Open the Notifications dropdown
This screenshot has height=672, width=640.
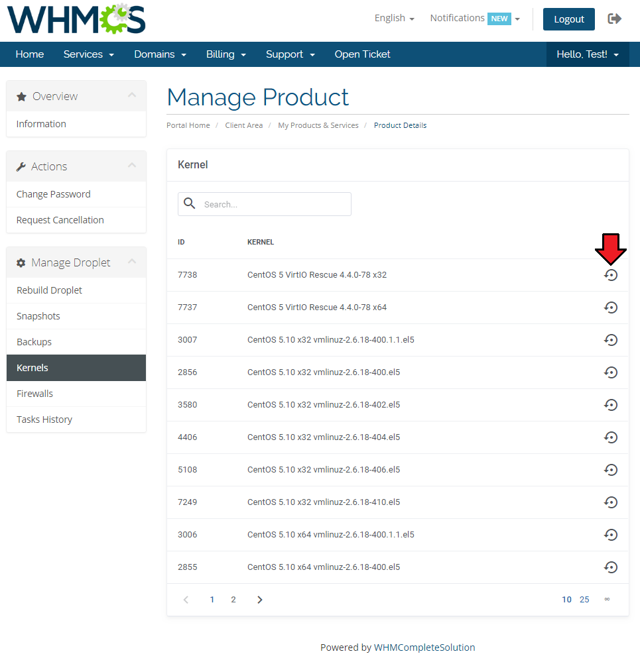coord(474,19)
